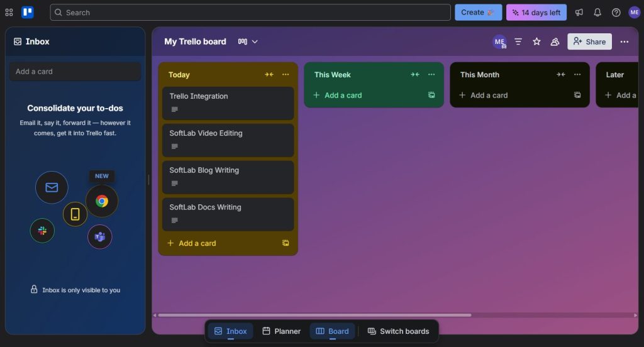Click the Create button

[x=478, y=13]
